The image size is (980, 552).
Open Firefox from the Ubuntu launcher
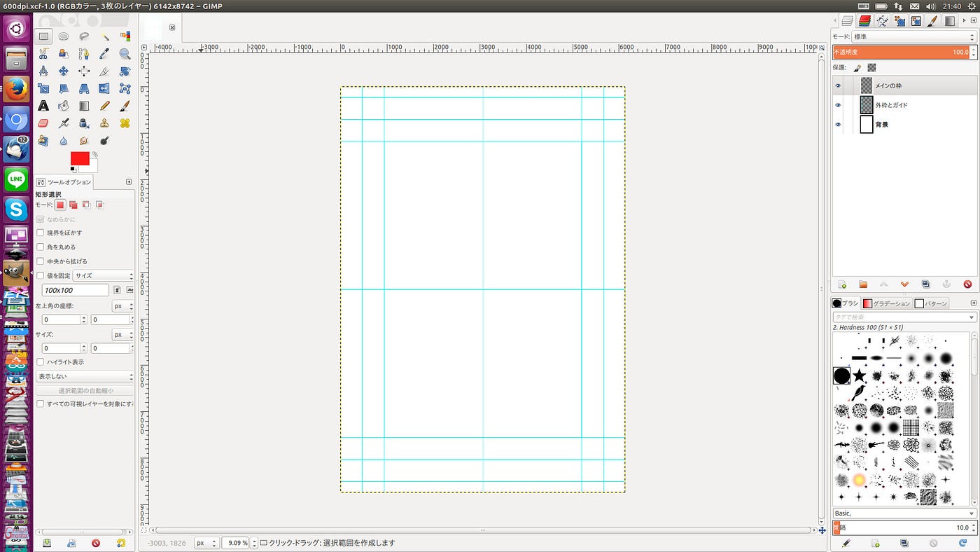coord(16,89)
